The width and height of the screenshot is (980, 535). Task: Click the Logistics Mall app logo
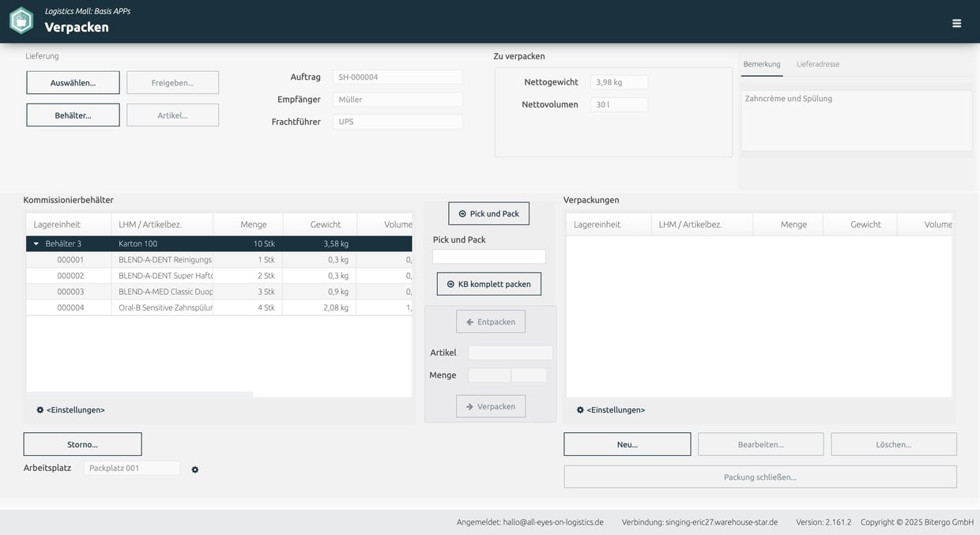[21, 21]
